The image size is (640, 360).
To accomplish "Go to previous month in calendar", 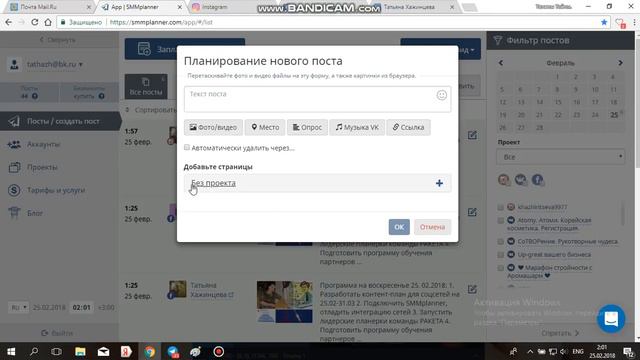I will click(x=501, y=63).
